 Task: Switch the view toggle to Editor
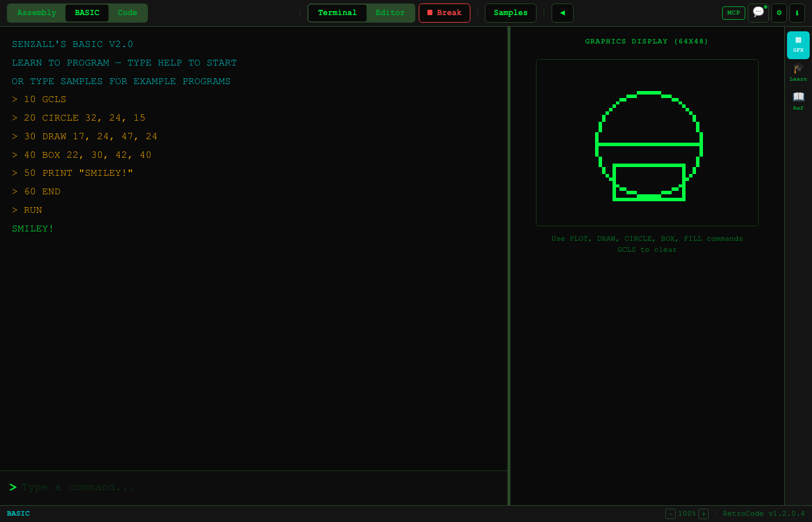point(390,13)
